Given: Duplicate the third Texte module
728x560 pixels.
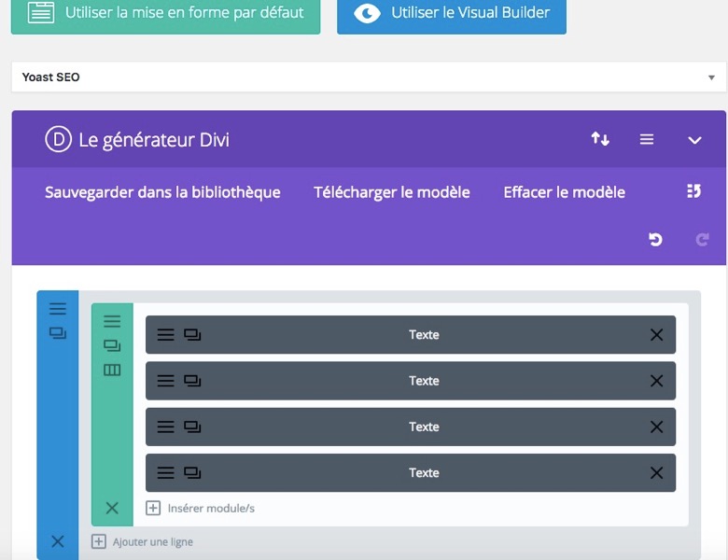Looking at the screenshot, I should (x=192, y=427).
